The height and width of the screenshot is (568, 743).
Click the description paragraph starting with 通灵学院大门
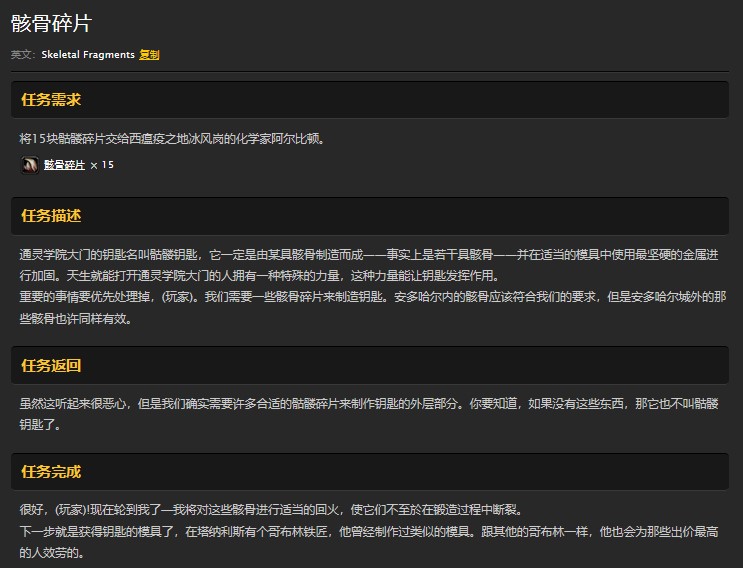370,255
